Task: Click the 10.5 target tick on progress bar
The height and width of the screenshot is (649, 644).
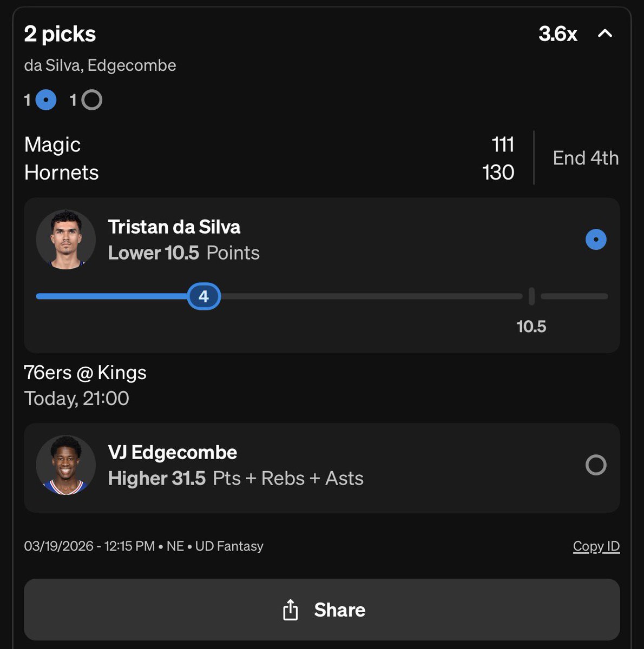Action: pos(531,296)
